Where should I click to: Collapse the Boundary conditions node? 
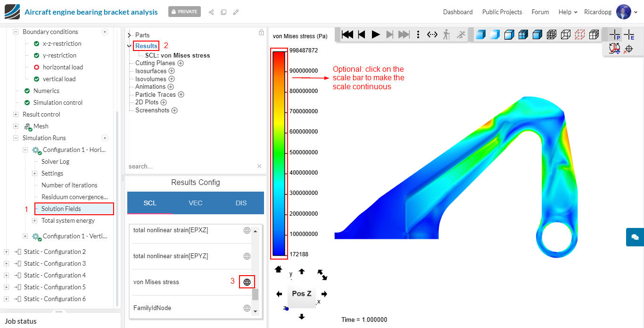tap(16, 32)
